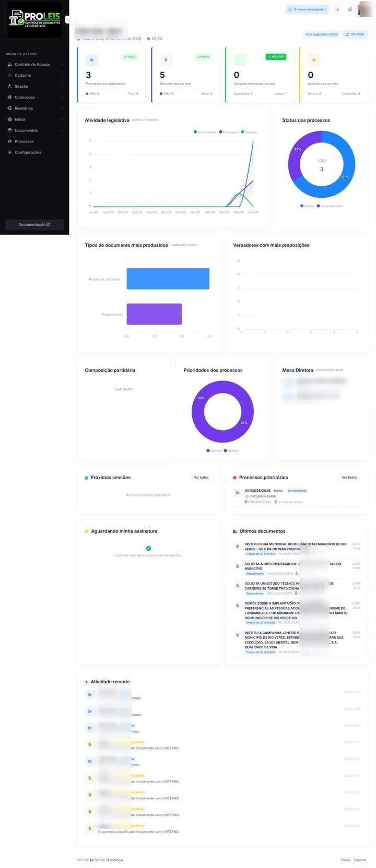The image size is (376, 868).
Task: Expand the Cadastro menu chevron
Action: 62,76
